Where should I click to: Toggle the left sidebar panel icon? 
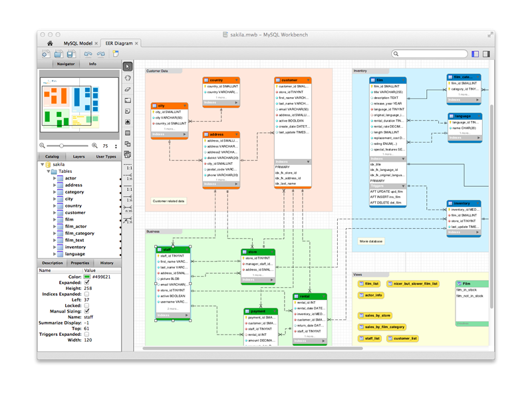(x=475, y=54)
